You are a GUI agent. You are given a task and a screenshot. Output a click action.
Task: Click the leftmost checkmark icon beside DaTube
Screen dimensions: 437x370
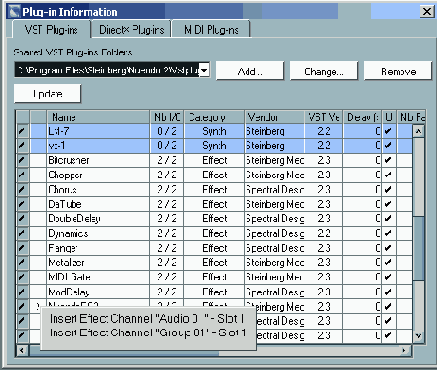point(22,204)
